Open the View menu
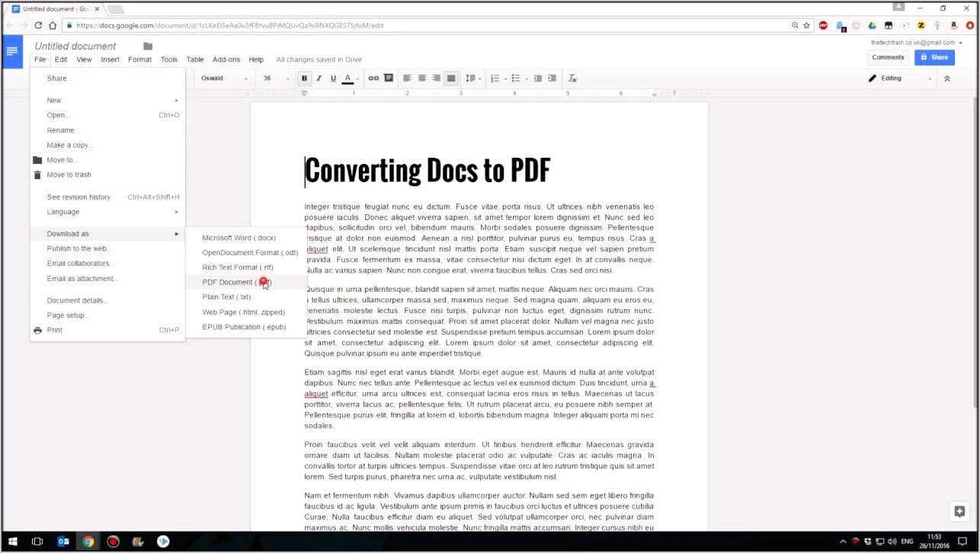 coord(84,59)
